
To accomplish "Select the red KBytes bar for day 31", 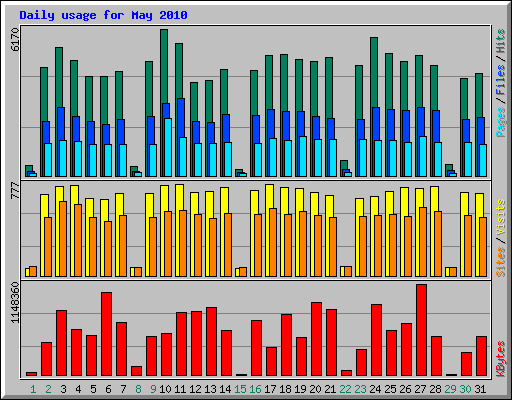I will coord(481,356).
